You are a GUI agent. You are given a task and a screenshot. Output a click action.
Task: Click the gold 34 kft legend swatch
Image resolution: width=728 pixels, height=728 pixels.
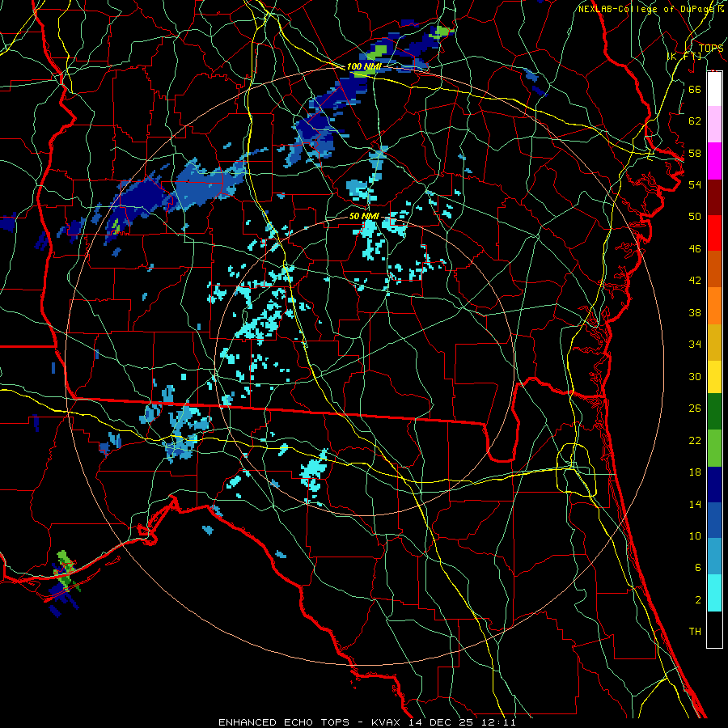(x=714, y=342)
